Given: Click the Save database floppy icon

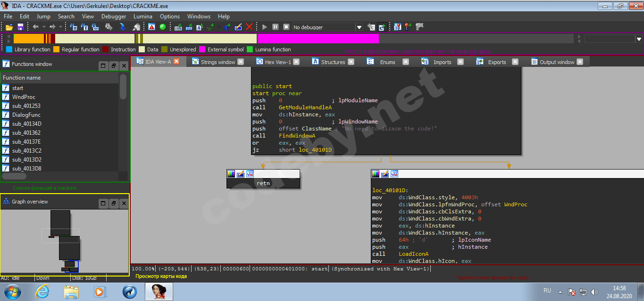Looking at the screenshot, I should pos(20,27).
